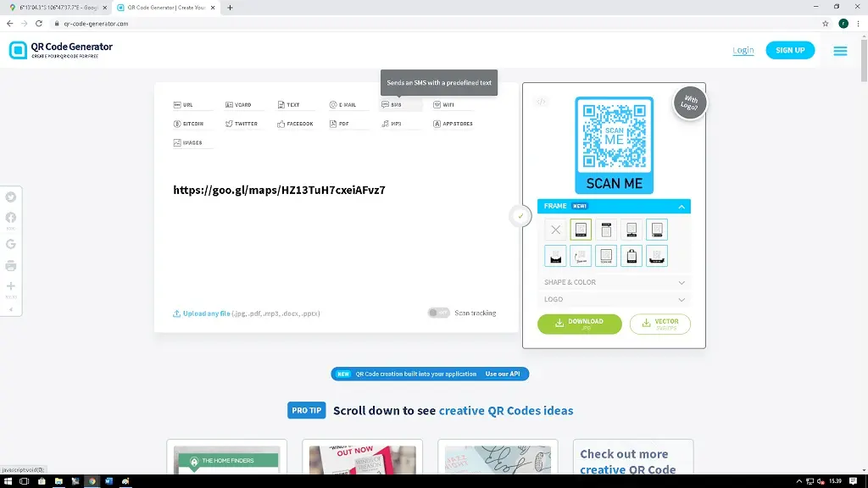Select the bottom-label frame highlighted in green
868x488 pixels.
click(581, 230)
